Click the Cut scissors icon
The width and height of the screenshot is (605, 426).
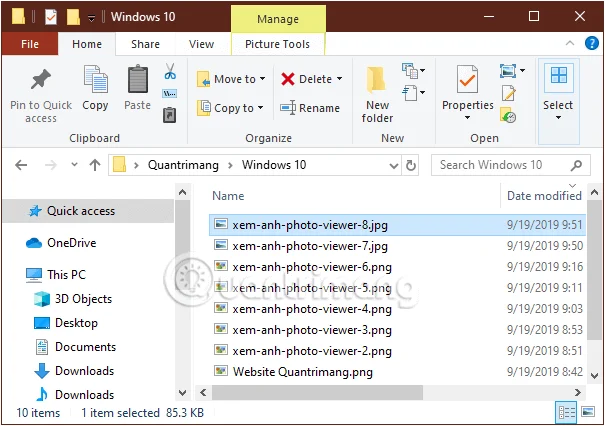[x=170, y=71]
